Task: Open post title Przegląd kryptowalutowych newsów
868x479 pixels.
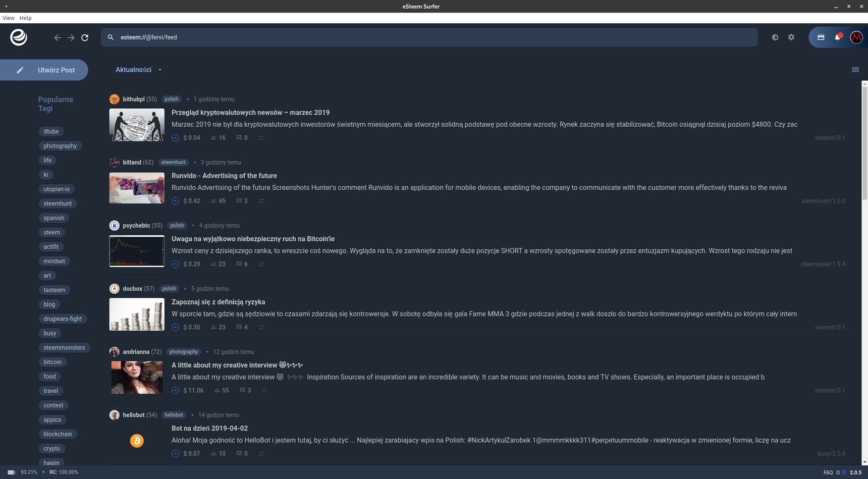Action: pyautogui.click(x=250, y=113)
